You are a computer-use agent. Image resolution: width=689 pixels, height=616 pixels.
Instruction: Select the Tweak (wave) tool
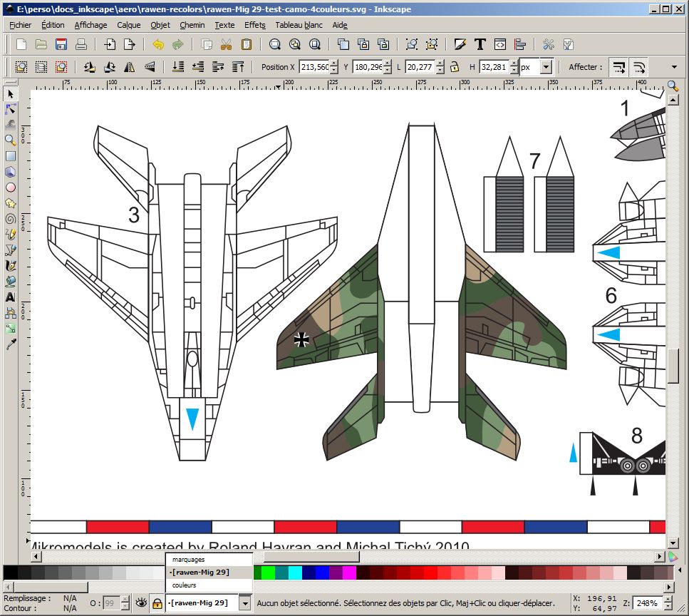click(x=11, y=125)
